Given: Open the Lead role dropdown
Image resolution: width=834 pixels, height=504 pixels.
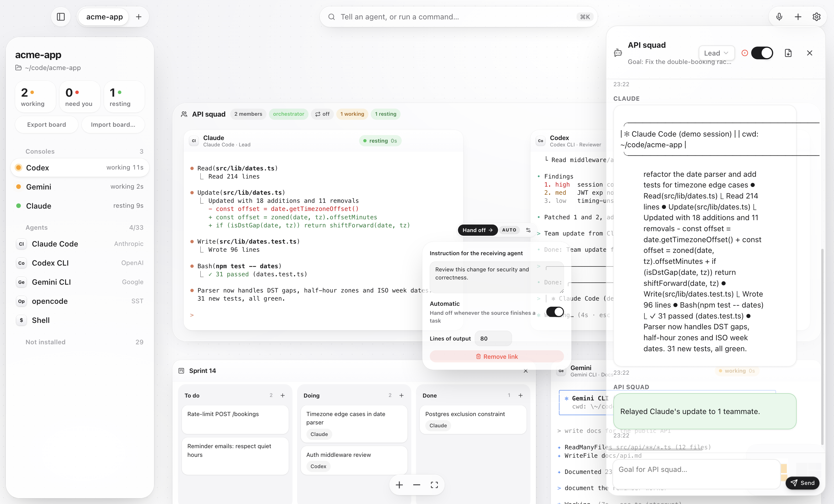Looking at the screenshot, I should point(716,53).
